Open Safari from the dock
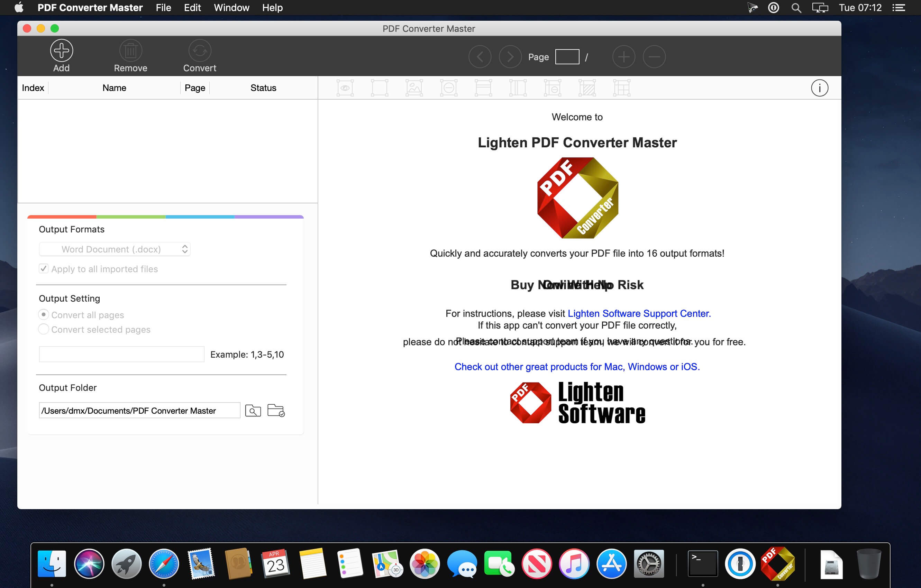The height and width of the screenshot is (588, 921). point(164,564)
